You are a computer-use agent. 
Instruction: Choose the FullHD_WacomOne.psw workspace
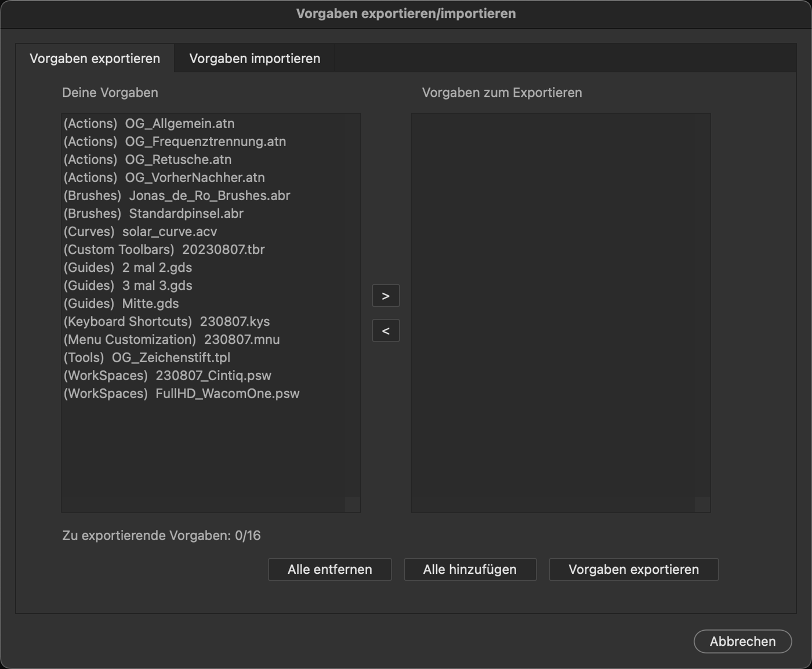pyautogui.click(x=182, y=393)
